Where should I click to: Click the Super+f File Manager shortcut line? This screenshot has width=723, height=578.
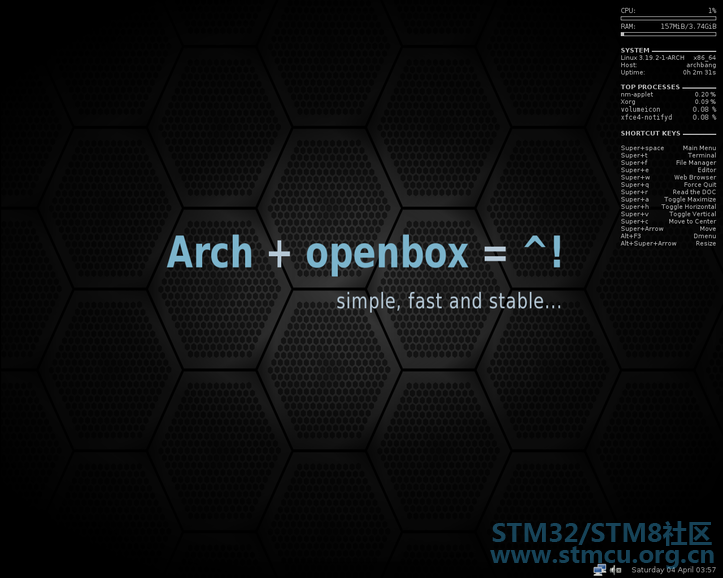click(668, 163)
